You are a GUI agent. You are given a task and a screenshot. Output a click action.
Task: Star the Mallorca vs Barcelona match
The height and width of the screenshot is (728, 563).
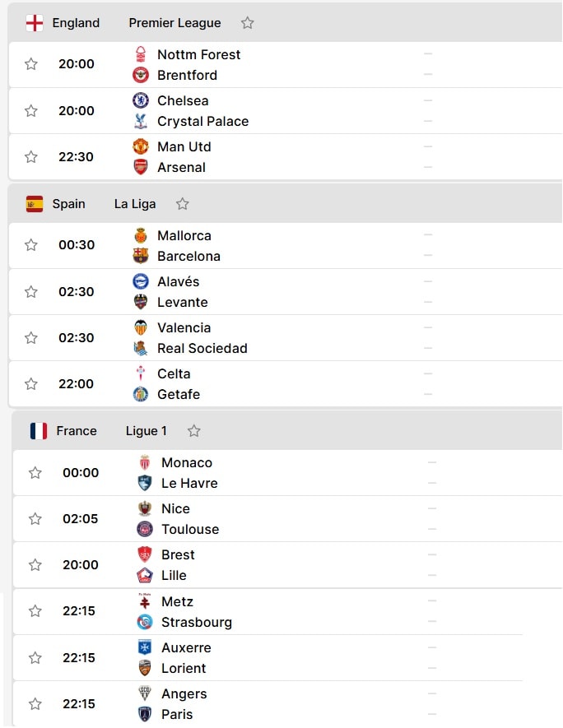pos(31,244)
